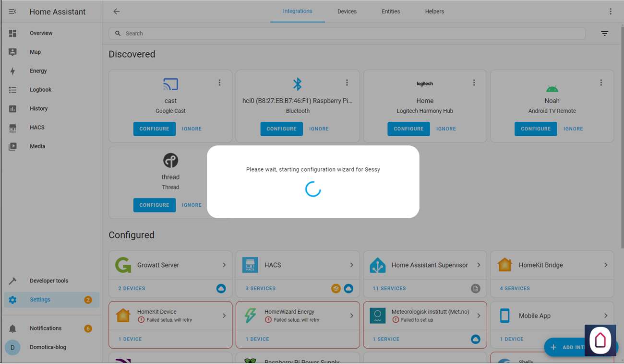Viewport: 624px width, 364px height.
Task: Ignore the Bluetooth discovery
Action: (x=319, y=129)
